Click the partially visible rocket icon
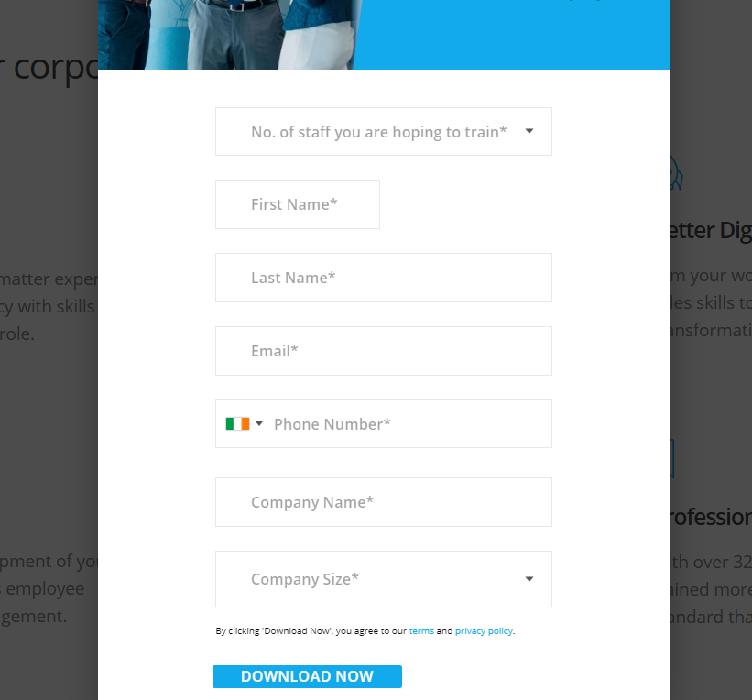 coord(677,173)
